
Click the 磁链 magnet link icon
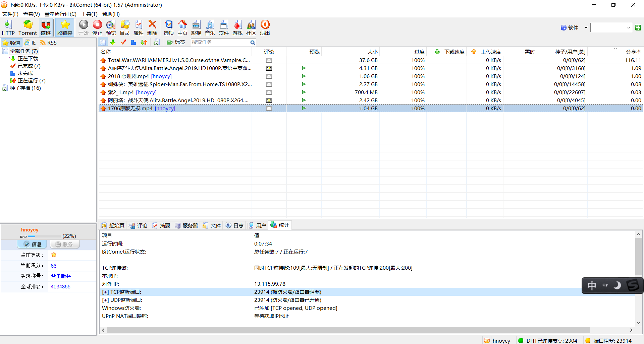click(x=46, y=27)
